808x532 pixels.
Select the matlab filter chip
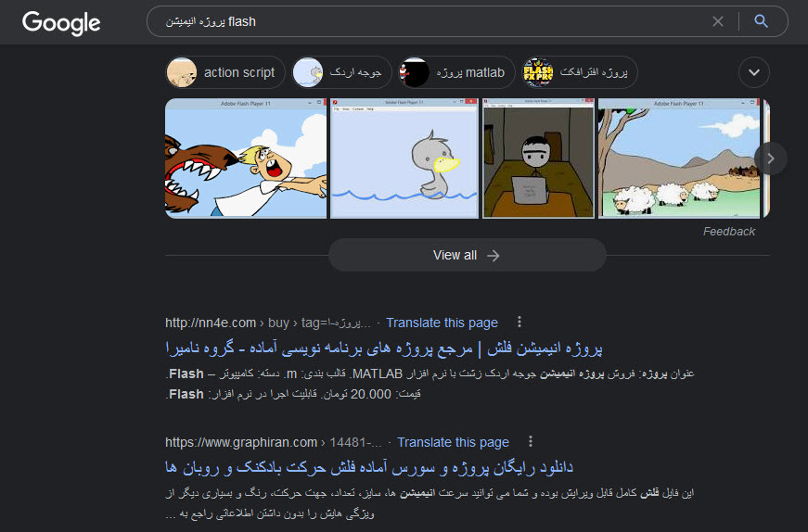pyautogui.click(x=456, y=72)
